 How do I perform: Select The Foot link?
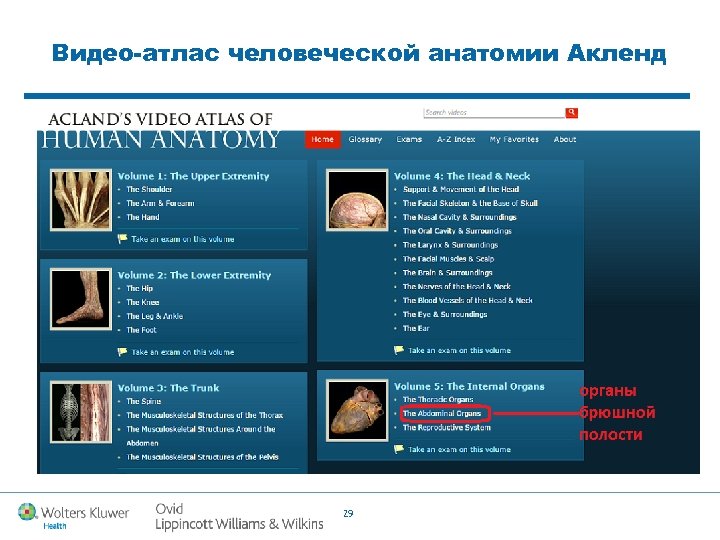pyautogui.click(x=141, y=330)
